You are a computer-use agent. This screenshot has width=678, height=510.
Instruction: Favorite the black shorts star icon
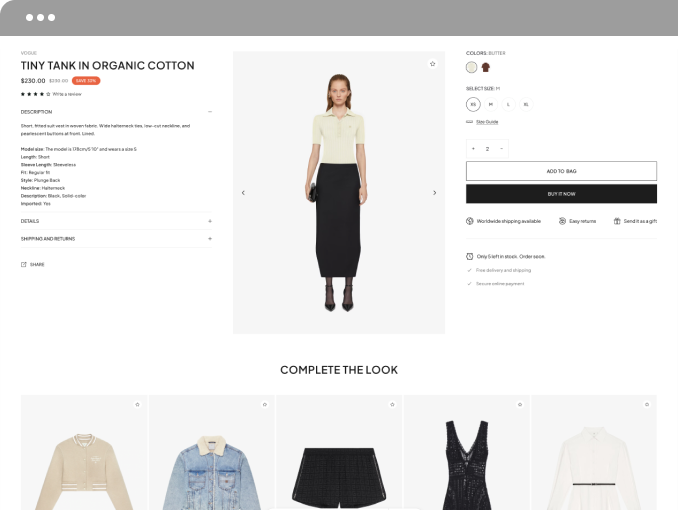point(392,404)
